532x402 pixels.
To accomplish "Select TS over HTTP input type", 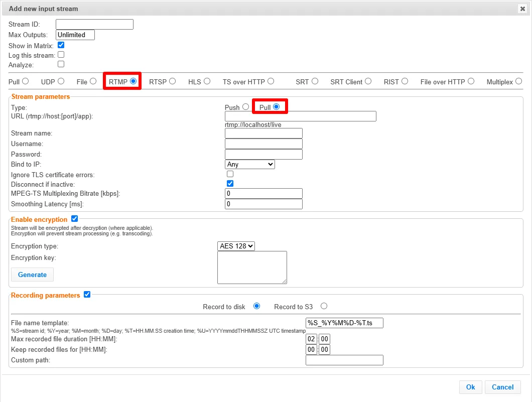I will pos(271,81).
